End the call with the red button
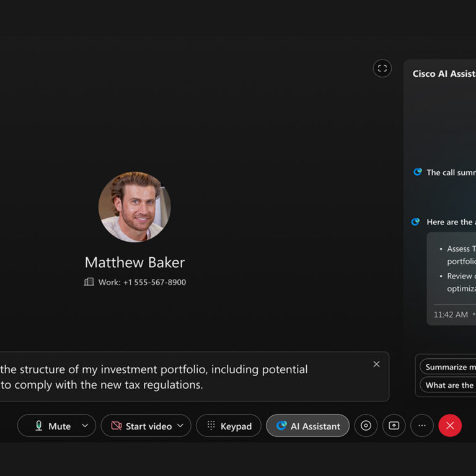The height and width of the screenshot is (476, 476). [450, 426]
